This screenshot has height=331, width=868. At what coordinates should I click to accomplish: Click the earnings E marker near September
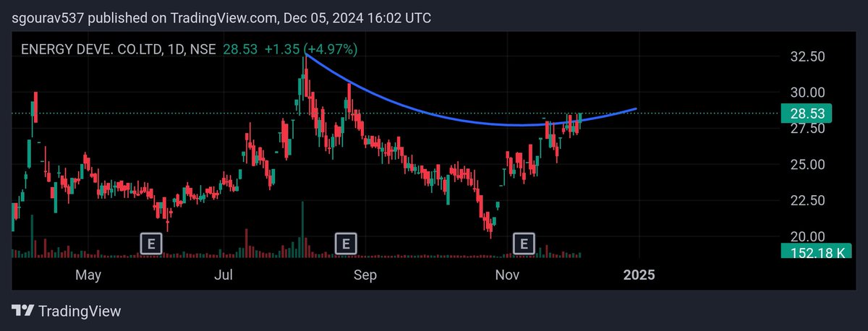346,244
